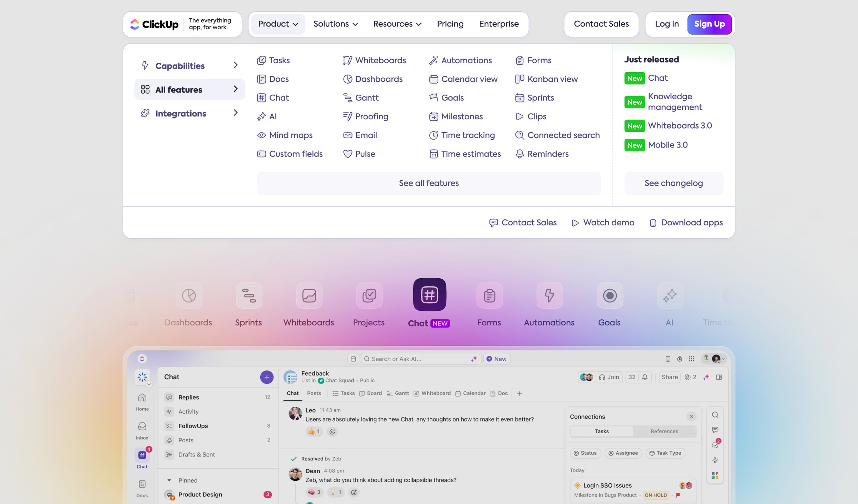The image size is (858, 504).
Task: Expand the Integrations submenu
Action: [190, 113]
